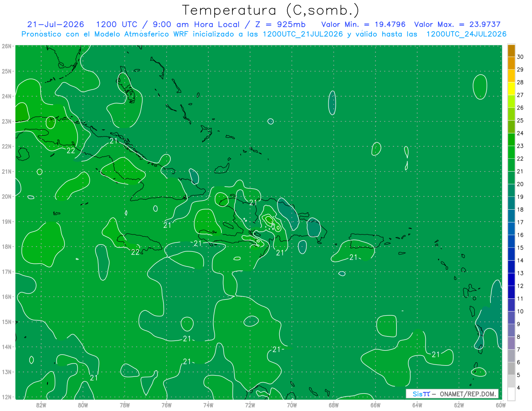Click the longitude label '62W'

pyautogui.click(x=459, y=405)
